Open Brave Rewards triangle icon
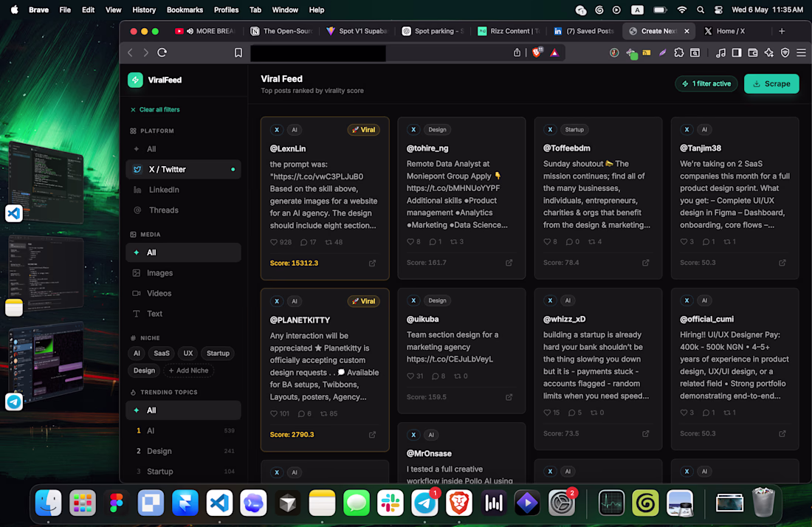This screenshot has height=527, width=812. [554, 52]
